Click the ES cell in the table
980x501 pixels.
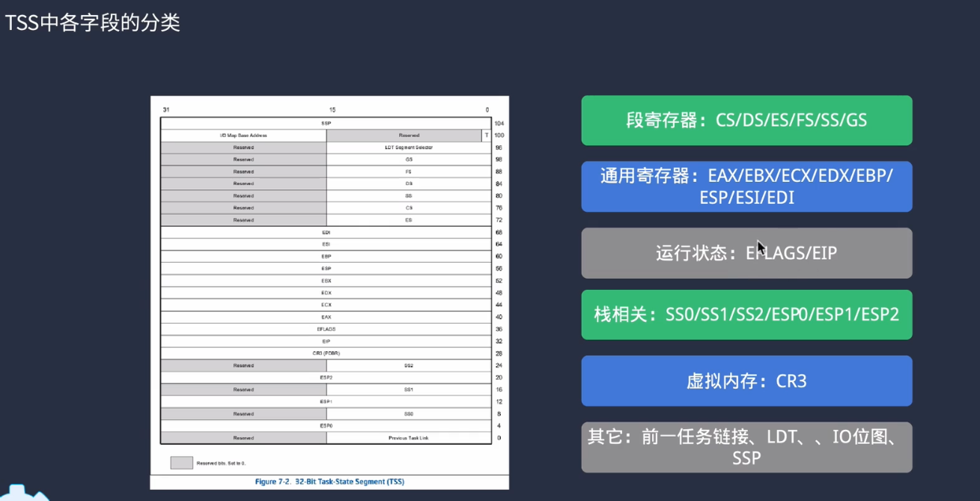point(409,220)
